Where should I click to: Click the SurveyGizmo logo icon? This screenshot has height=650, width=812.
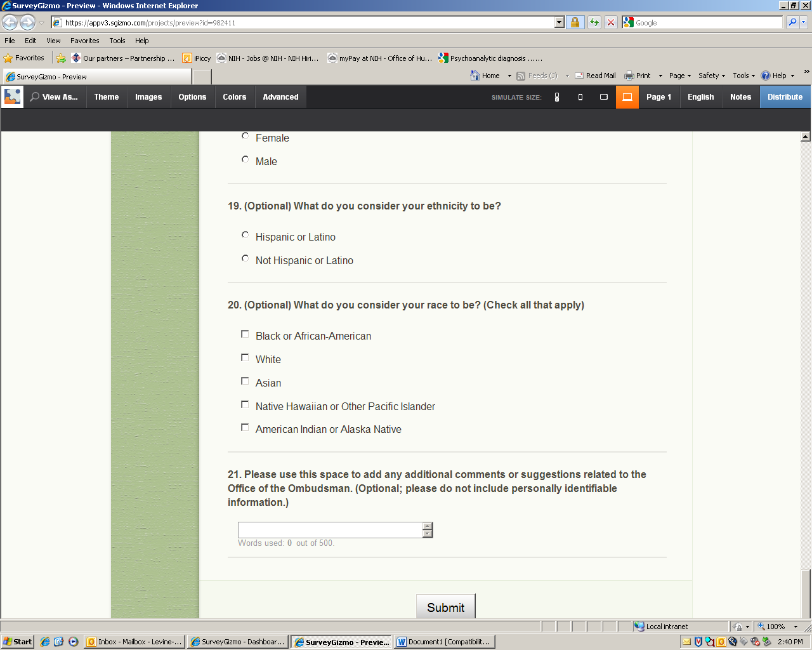tap(13, 97)
